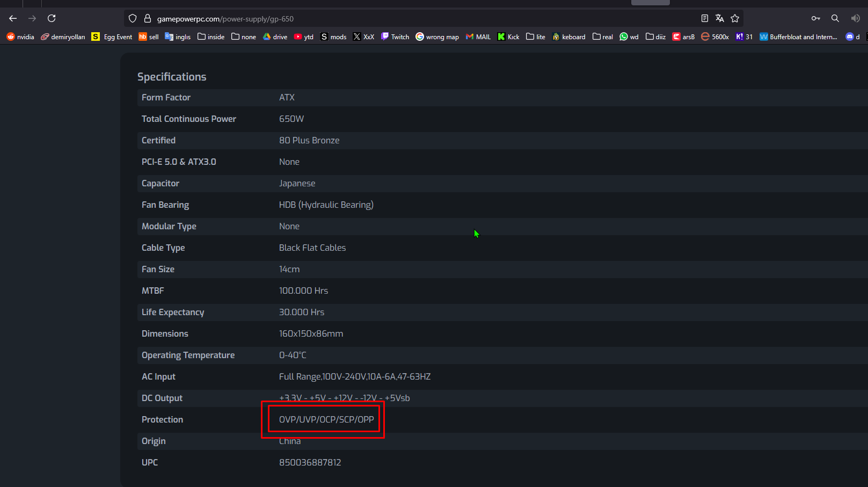Open the Kick bookmark
The image size is (868, 487).
point(508,37)
